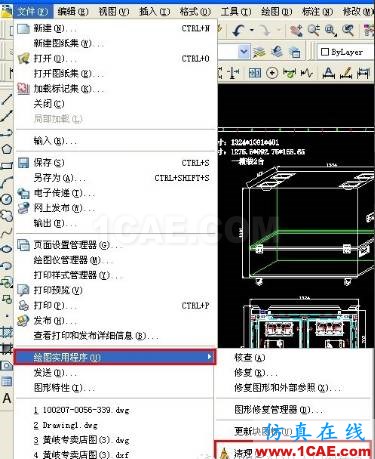375x459 pixels.
Task: Choose 打开(O) from File menu
Action: coord(116,59)
